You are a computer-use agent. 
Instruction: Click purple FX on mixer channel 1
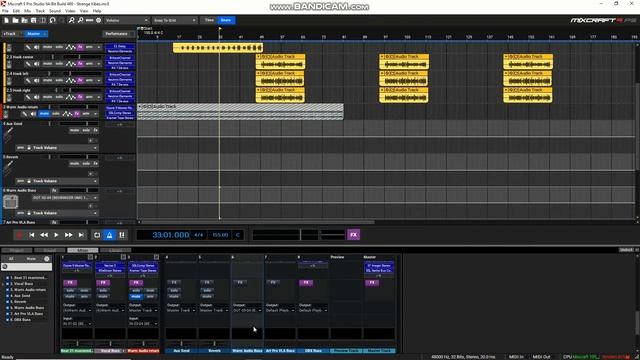pyautogui.click(x=70, y=282)
